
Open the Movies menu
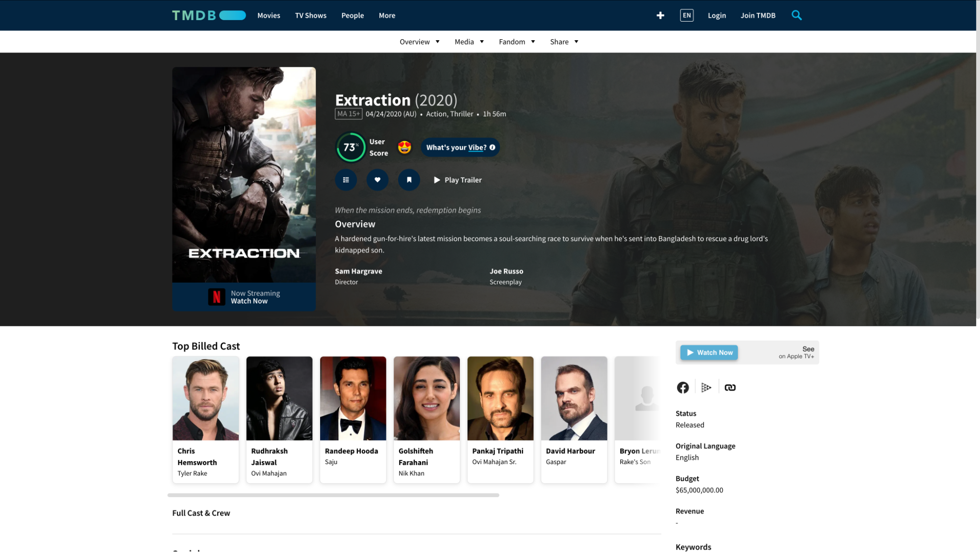[269, 15]
